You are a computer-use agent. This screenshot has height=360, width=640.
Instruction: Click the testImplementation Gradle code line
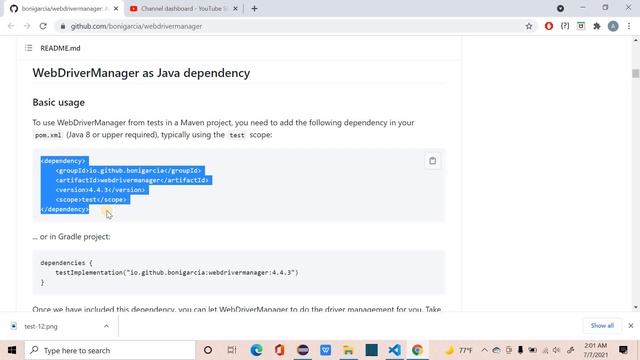point(177,273)
